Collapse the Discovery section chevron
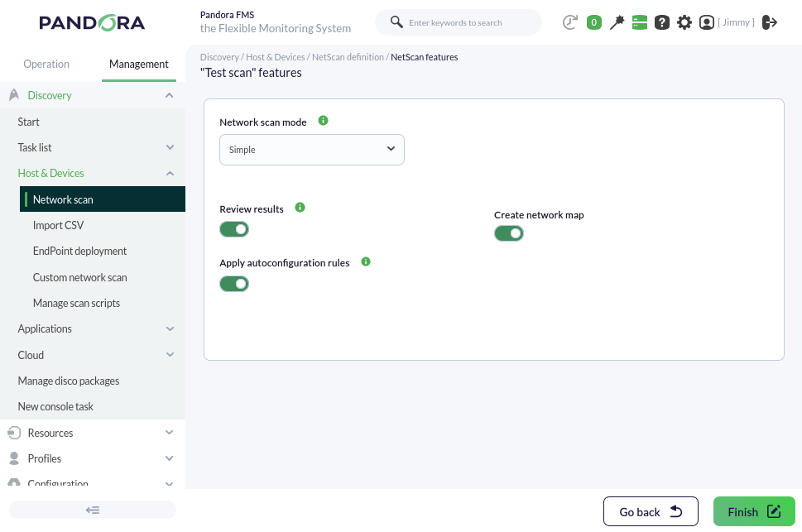802x532 pixels. tap(170, 95)
